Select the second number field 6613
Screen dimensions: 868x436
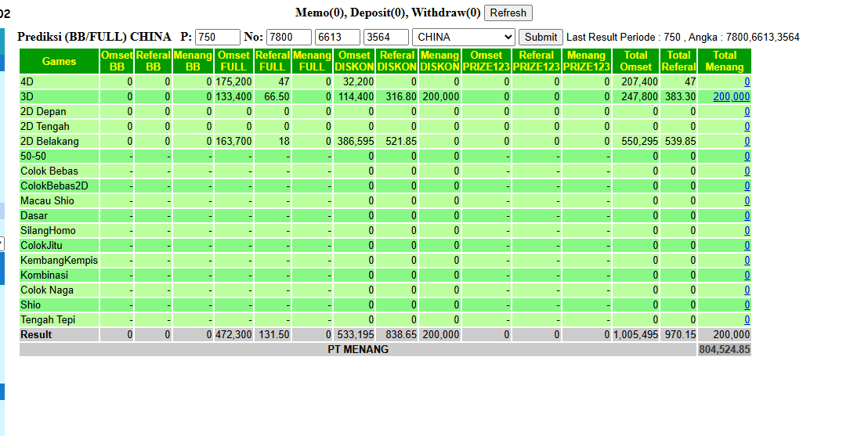[x=338, y=37]
